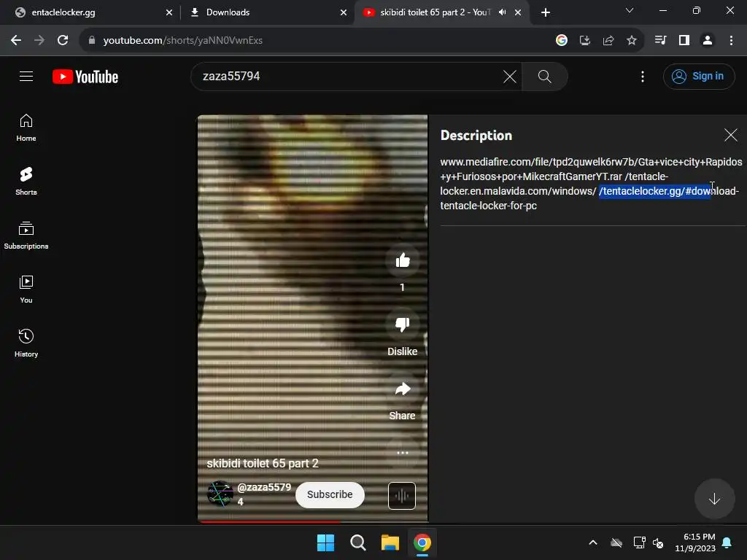Go to next short with down arrow
Screen dimensions: 747x560
pyautogui.click(x=714, y=499)
